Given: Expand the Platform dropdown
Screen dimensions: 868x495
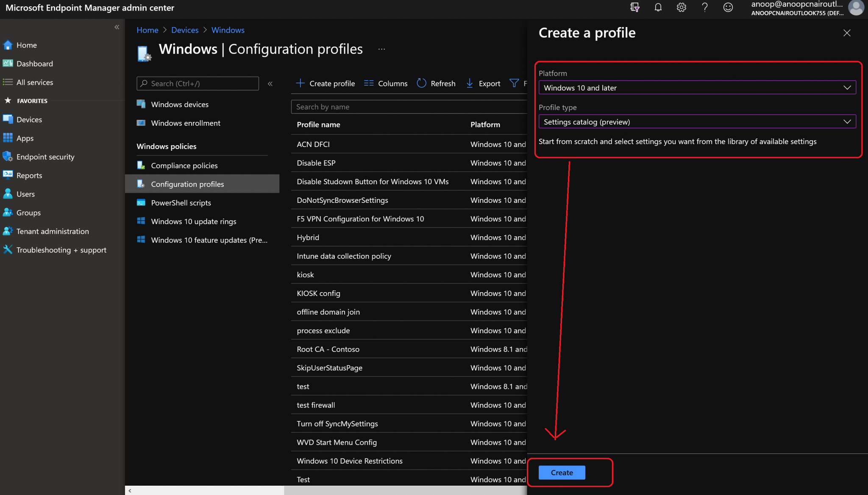Looking at the screenshot, I should point(697,88).
